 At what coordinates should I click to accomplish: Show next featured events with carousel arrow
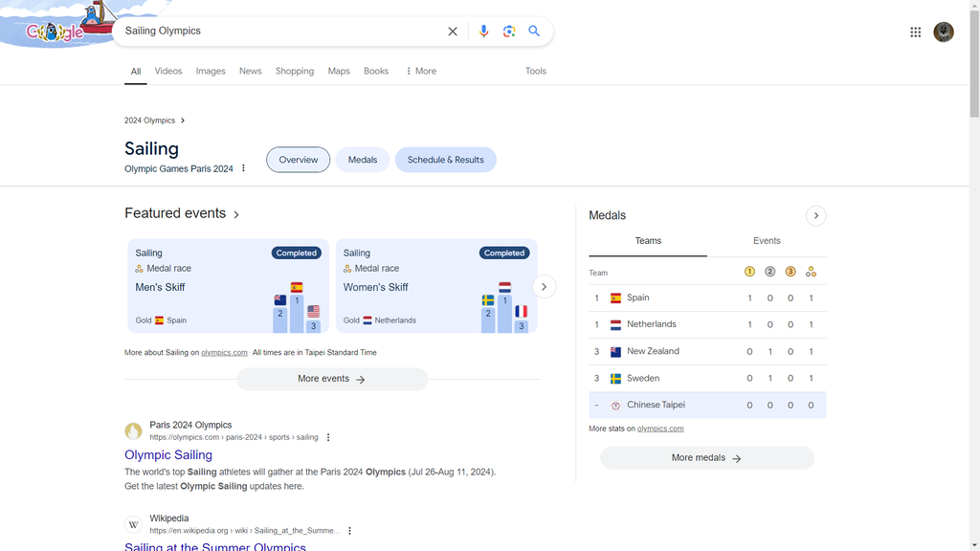tap(544, 287)
